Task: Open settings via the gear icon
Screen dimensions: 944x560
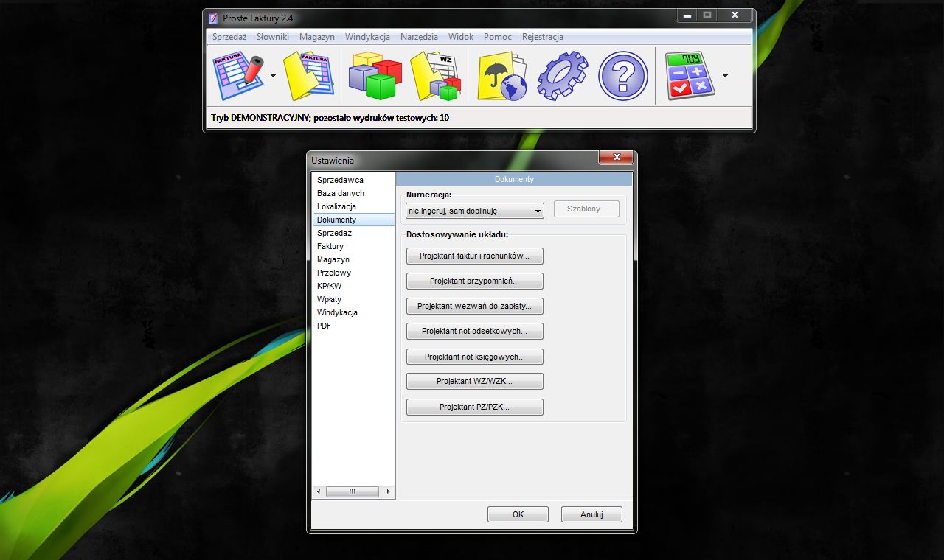Action: click(x=563, y=76)
